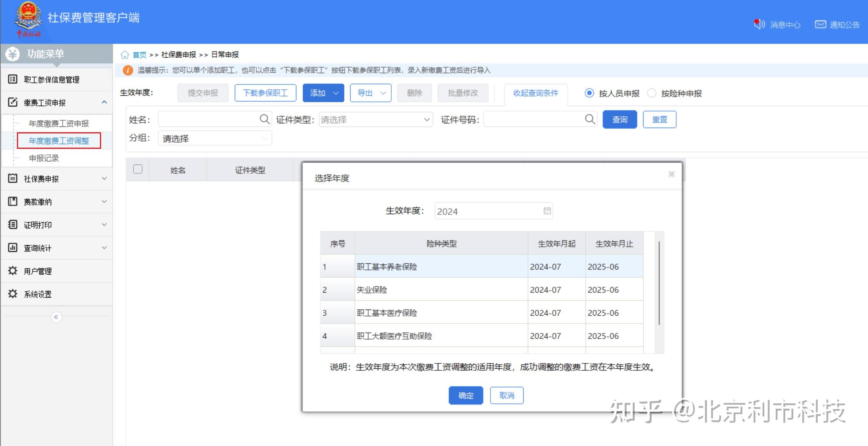The height and width of the screenshot is (446, 868).
Task: Click the orange info icon by 温馨提示
Action: pos(128,70)
